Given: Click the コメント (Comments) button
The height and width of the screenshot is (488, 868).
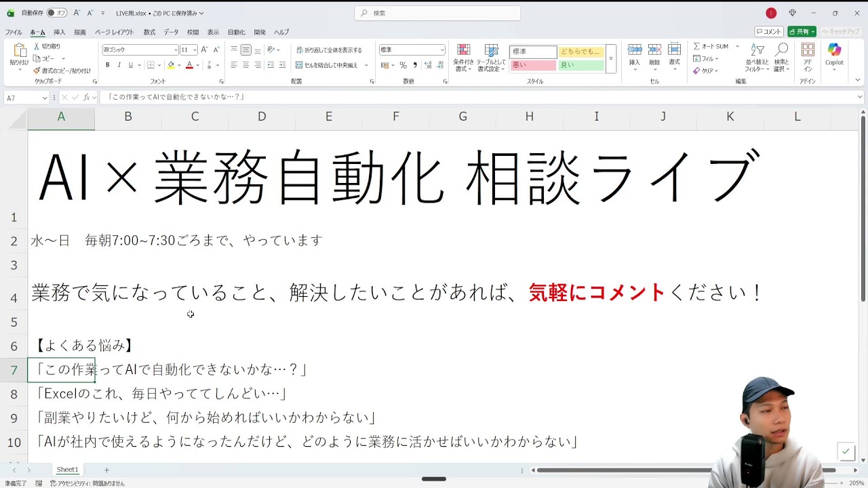Looking at the screenshot, I should pos(769,32).
